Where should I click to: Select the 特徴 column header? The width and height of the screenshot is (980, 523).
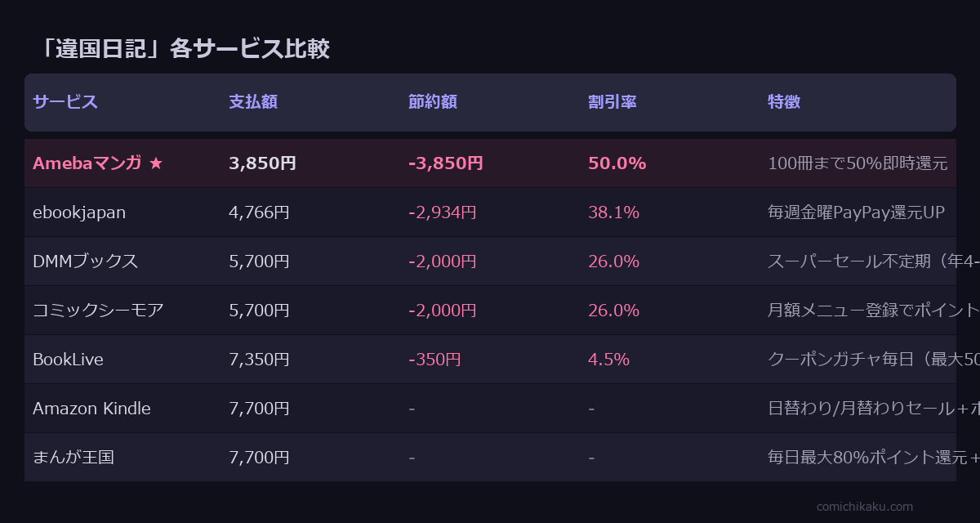click(784, 102)
